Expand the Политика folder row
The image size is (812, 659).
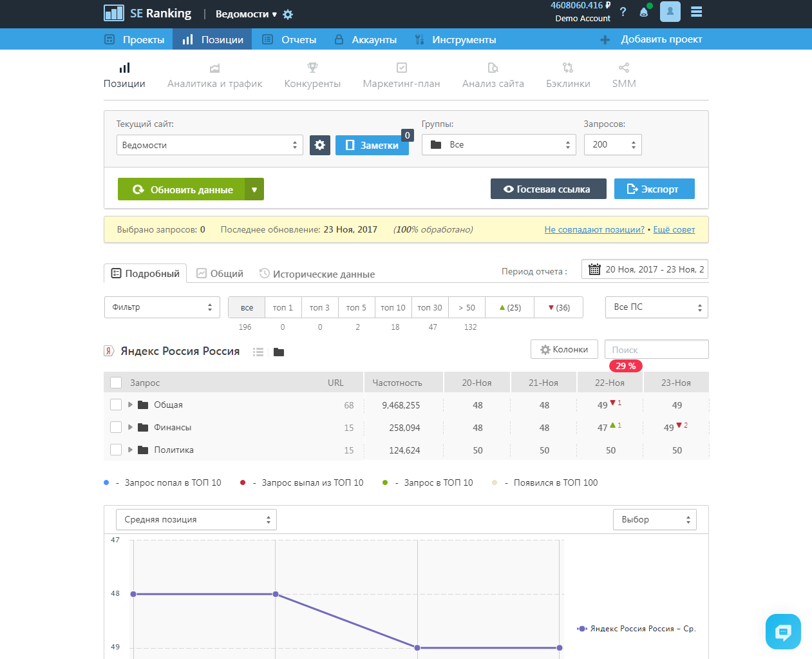point(131,450)
